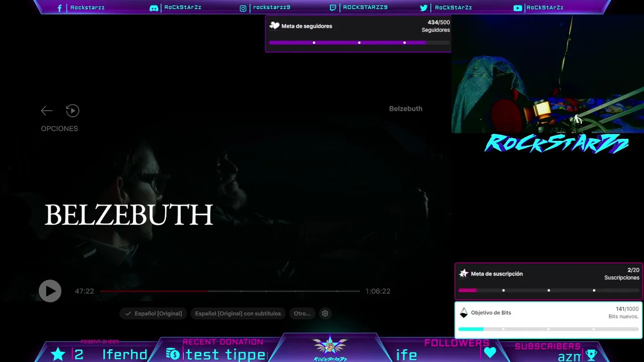Click the Objetivo de Bits progress bar
Image resolution: width=644 pixels, height=362 pixels.
pyautogui.click(x=548, y=329)
